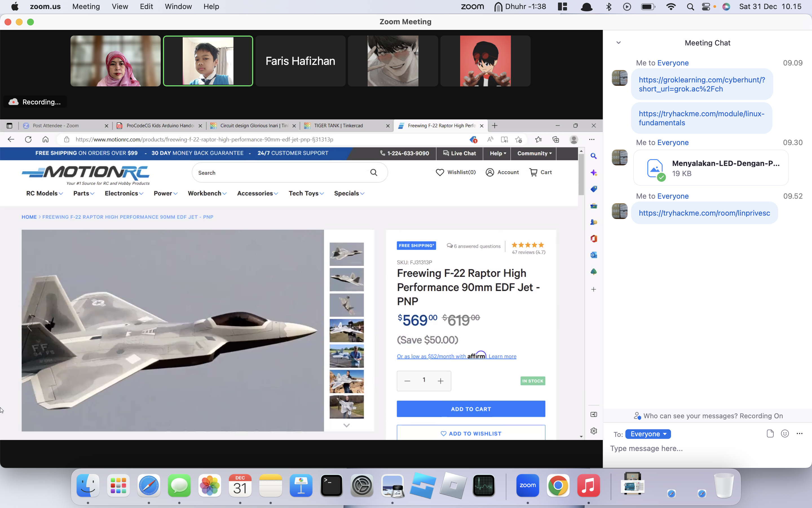Open Edge sidebar Outlook icon
812x508 pixels.
(593, 255)
